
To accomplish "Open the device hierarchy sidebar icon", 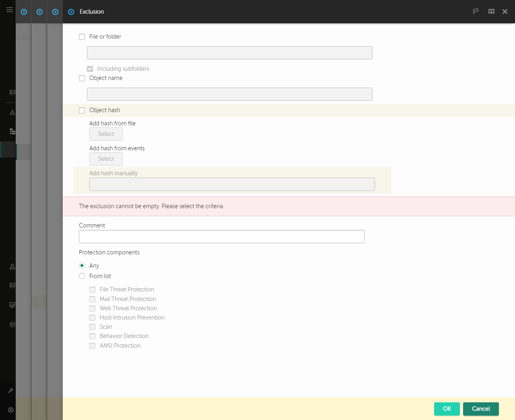I will 12,131.
